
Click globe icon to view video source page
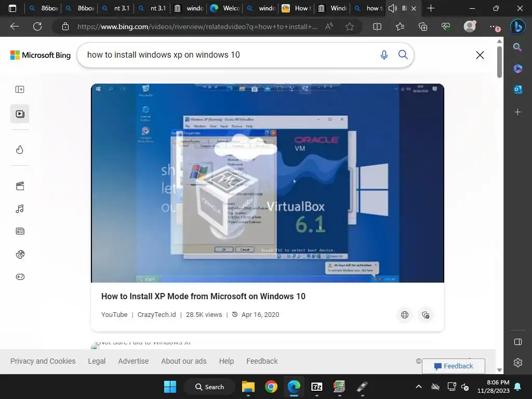pyautogui.click(x=404, y=315)
